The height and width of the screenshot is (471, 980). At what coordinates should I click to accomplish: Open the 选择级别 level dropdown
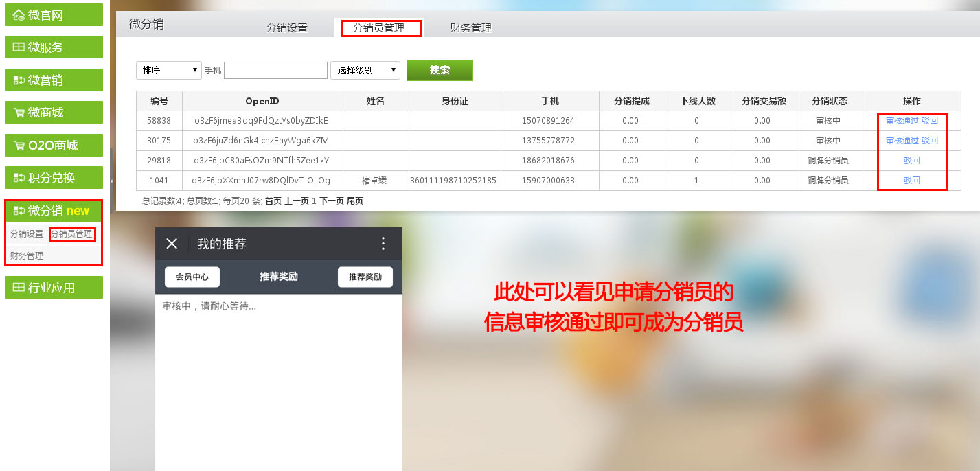365,70
